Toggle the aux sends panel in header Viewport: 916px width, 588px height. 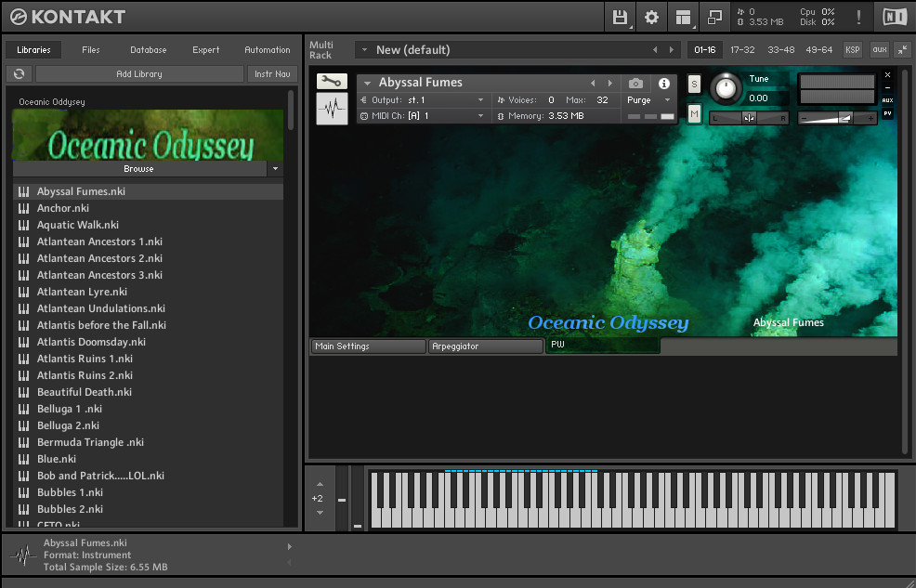click(879, 49)
